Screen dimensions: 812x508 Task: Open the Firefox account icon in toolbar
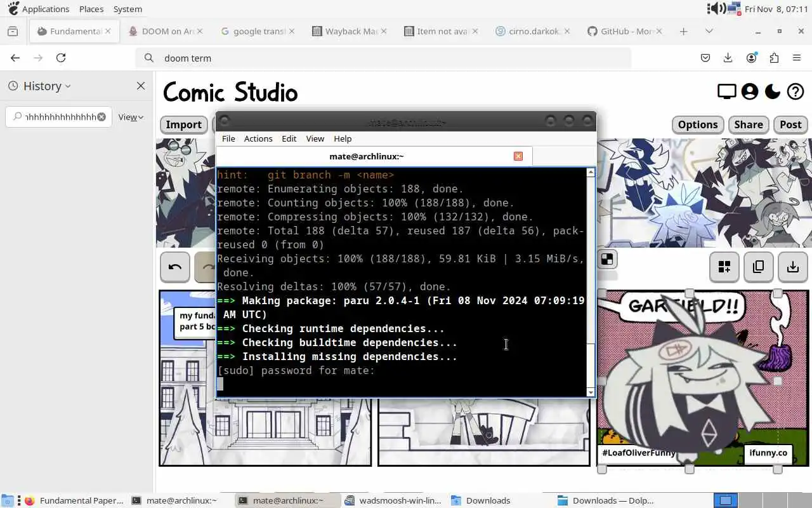[751, 58]
